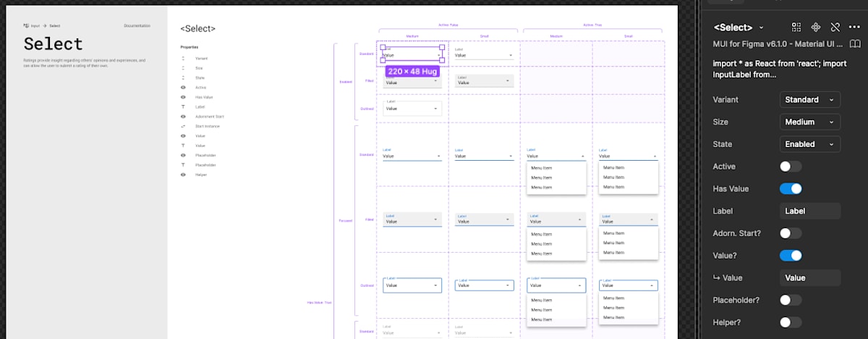
Task: Turn off the Value? switch
Action: coord(791,255)
